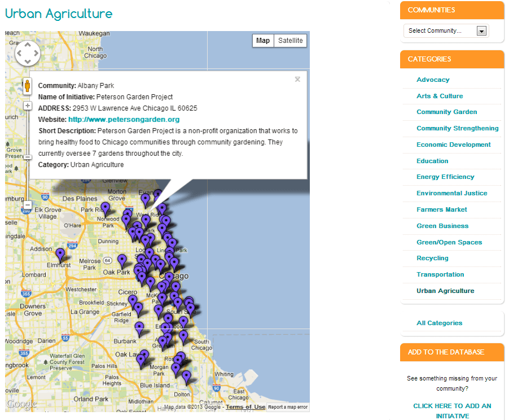Image resolution: width=522 pixels, height=420 pixels.
Task: Open the petersongarden.org website link
Action: click(124, 120)
